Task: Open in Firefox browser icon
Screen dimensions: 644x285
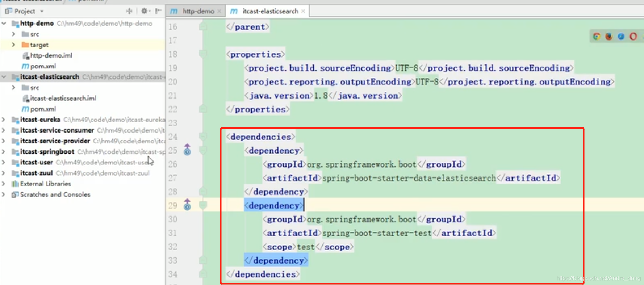Action: 609,36
